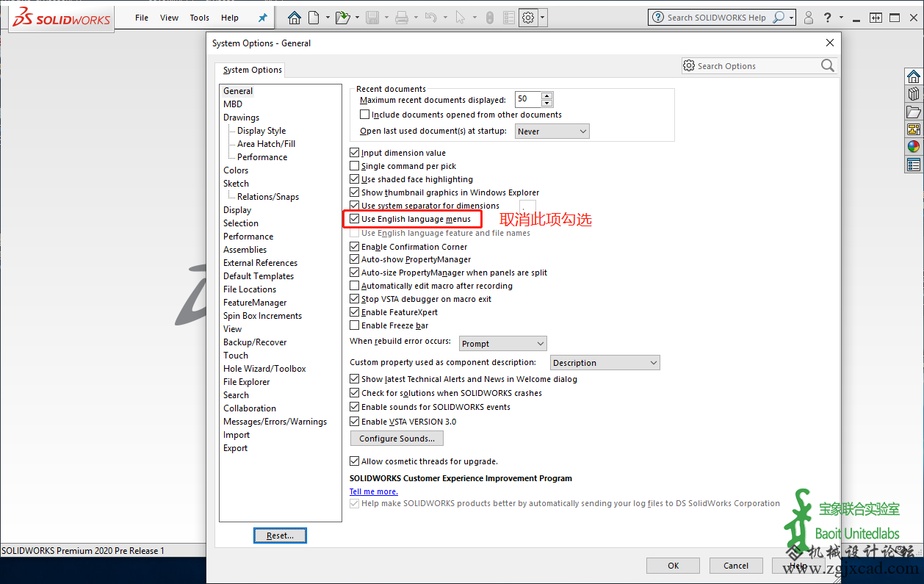Click the File Properties list icon
The height and width of the screenshot is (584, 924).
(508, 18)
